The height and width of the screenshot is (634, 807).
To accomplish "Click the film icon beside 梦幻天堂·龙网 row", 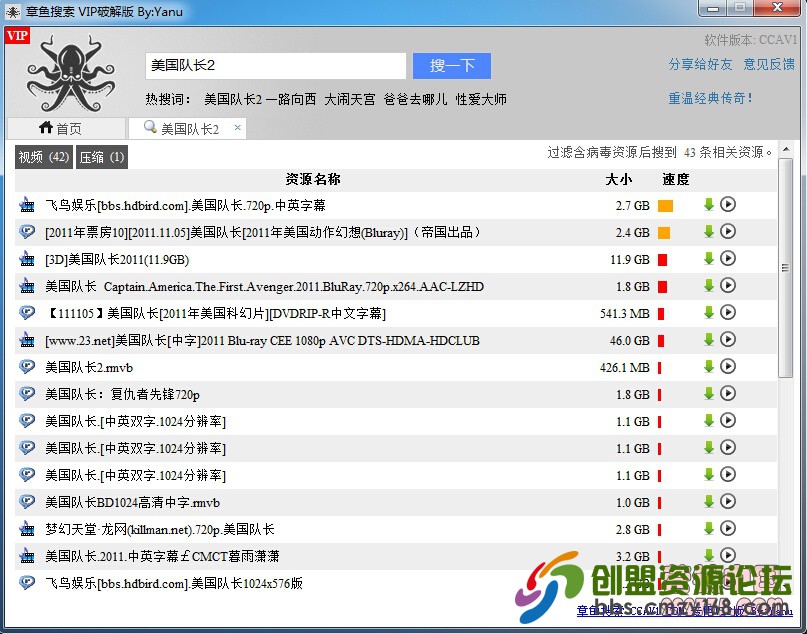I will pos(27,529).
